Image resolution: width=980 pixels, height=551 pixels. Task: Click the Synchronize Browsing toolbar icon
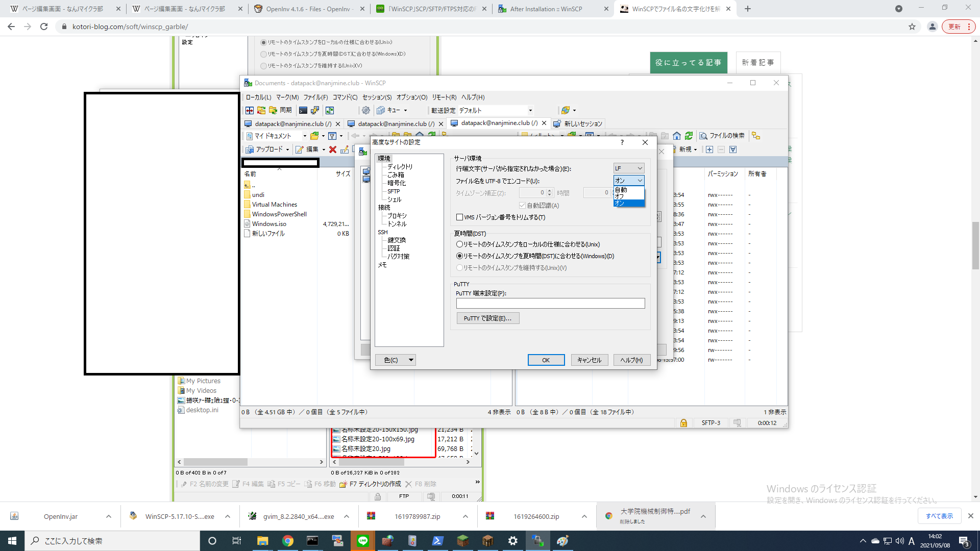point(261,110)
